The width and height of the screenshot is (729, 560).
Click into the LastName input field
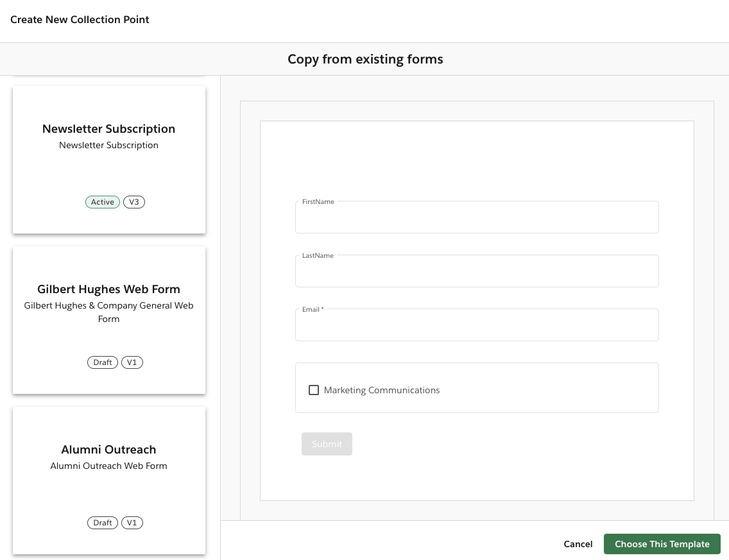(477, 271)
